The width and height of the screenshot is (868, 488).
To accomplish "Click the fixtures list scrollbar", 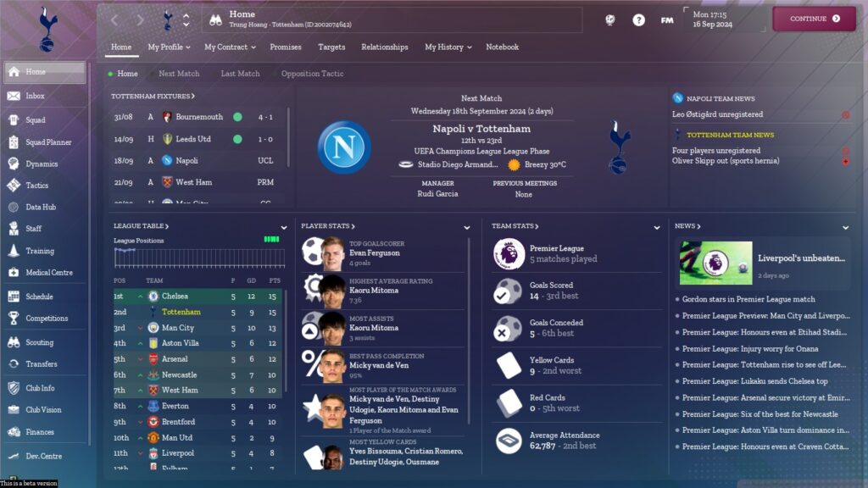I will tap(288, 137).
